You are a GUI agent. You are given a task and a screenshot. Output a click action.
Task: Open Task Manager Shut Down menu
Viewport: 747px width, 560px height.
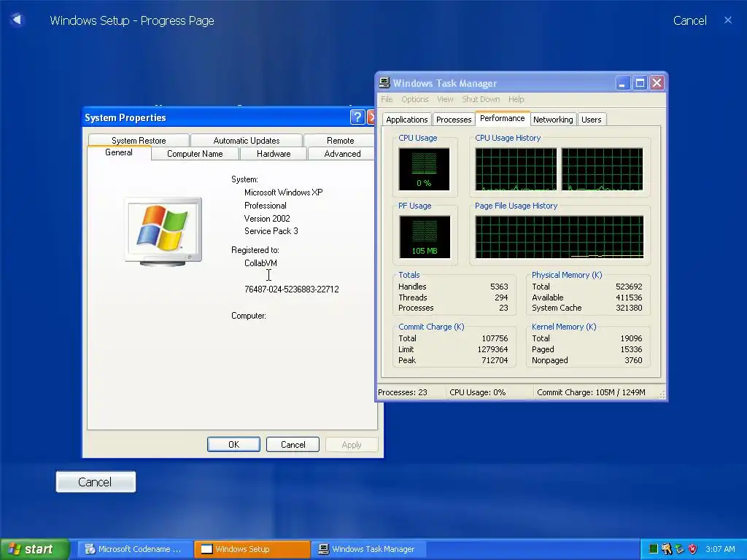(481, 99)
